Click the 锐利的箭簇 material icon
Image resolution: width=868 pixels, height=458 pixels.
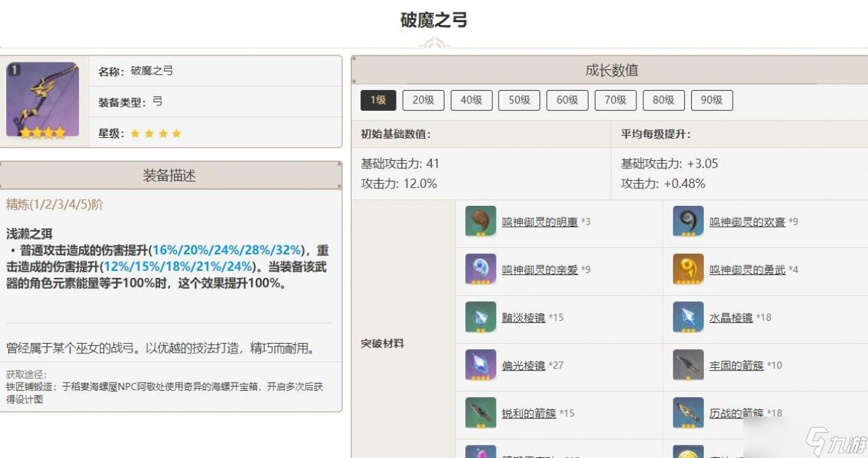(480, 413)
